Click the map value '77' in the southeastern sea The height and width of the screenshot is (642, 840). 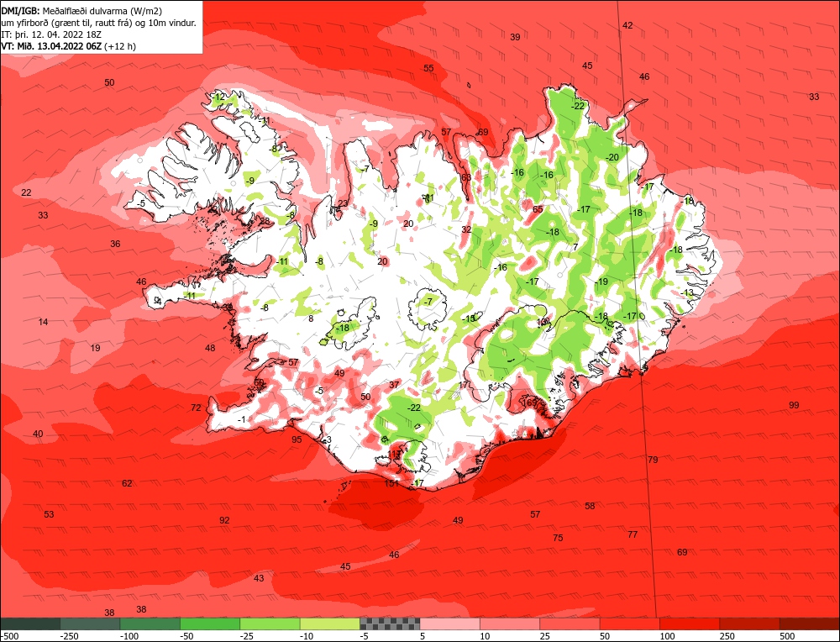[633, 534]
